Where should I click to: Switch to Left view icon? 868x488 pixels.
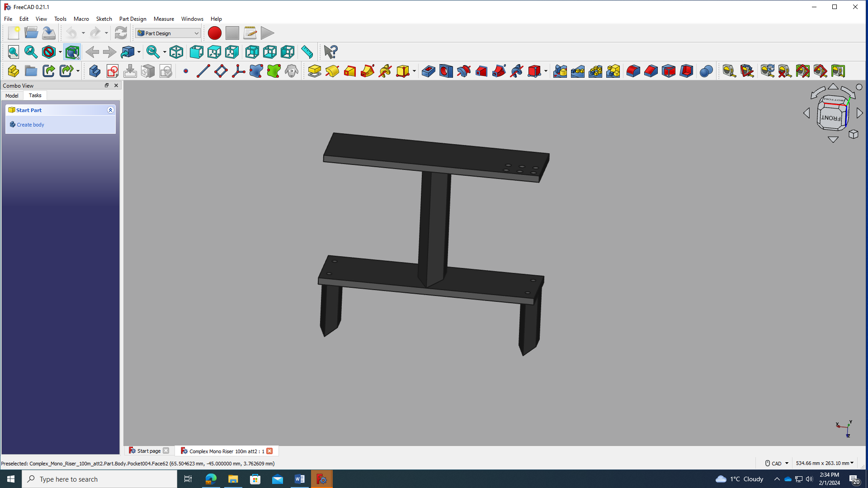(288, 52)
